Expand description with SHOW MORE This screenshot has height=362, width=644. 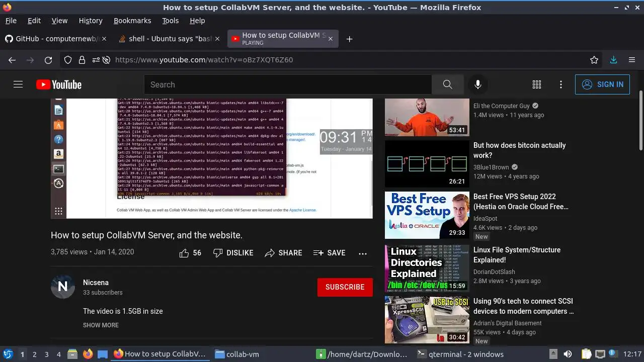(x=101, y=325)
